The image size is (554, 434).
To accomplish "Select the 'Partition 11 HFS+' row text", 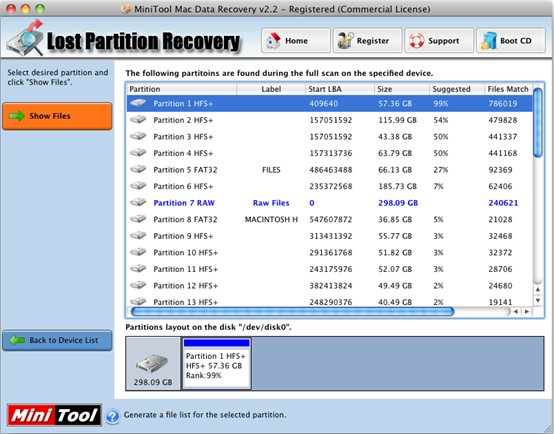I will 185,269.
